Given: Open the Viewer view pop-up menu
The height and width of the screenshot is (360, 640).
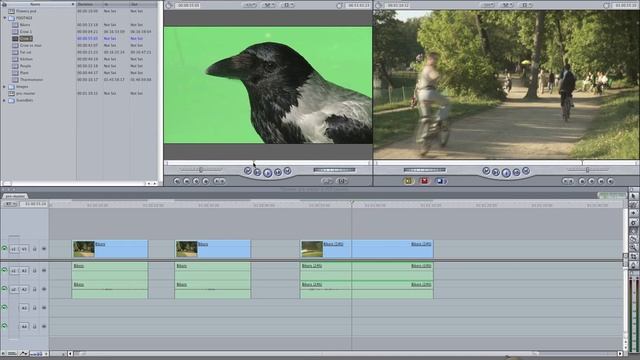Looking at the screenshot, I should (x=288, y=5).
